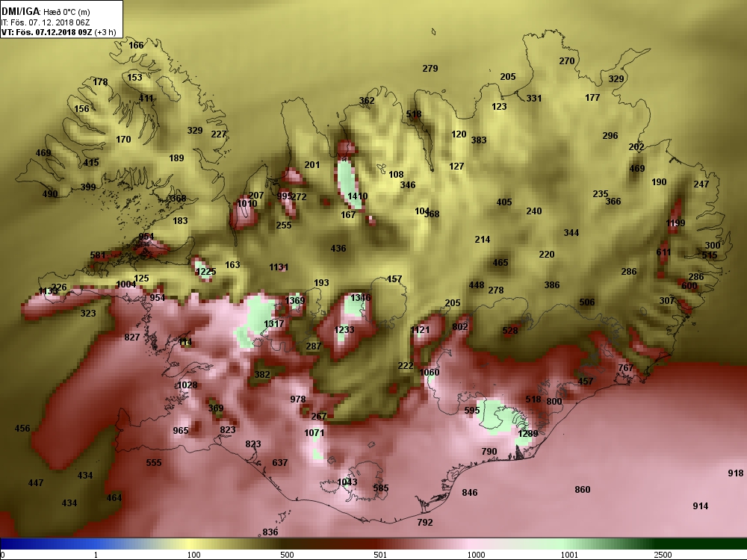The image size is (747, 560).
Task: Pick the map value 528
Action: coord(509,331)
